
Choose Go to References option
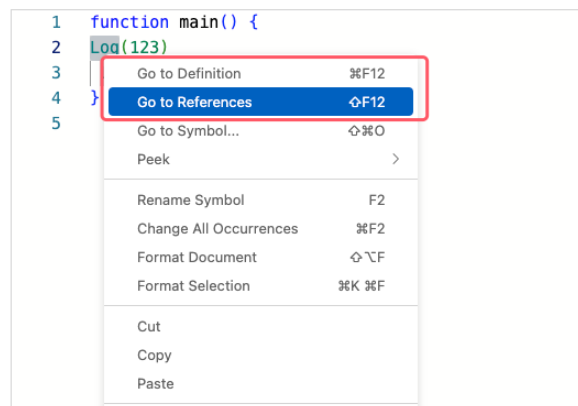261,102
